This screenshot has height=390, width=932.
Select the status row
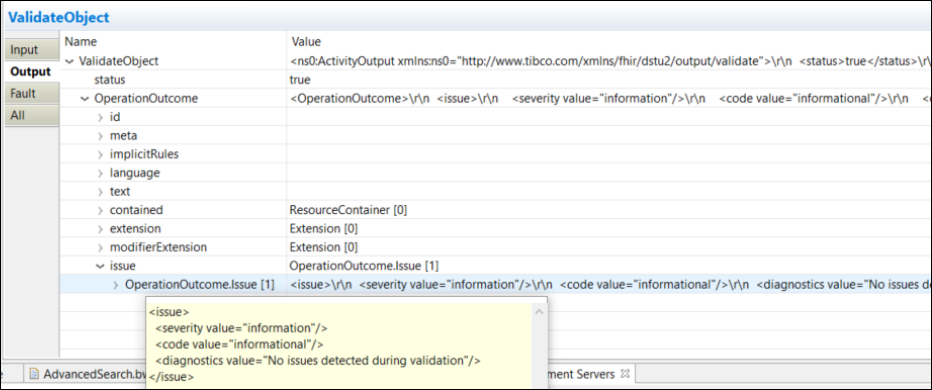pyautogui.click(x=495, y=80)
